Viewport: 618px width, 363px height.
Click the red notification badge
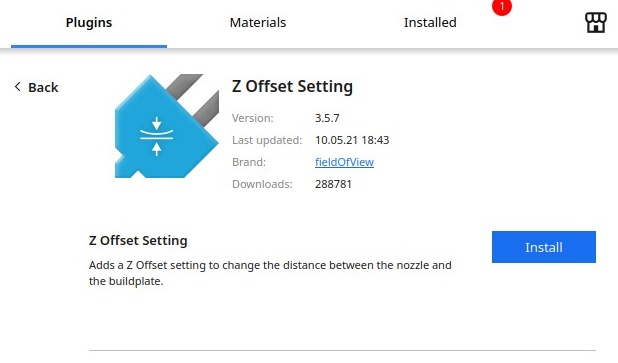click(502, 7)
